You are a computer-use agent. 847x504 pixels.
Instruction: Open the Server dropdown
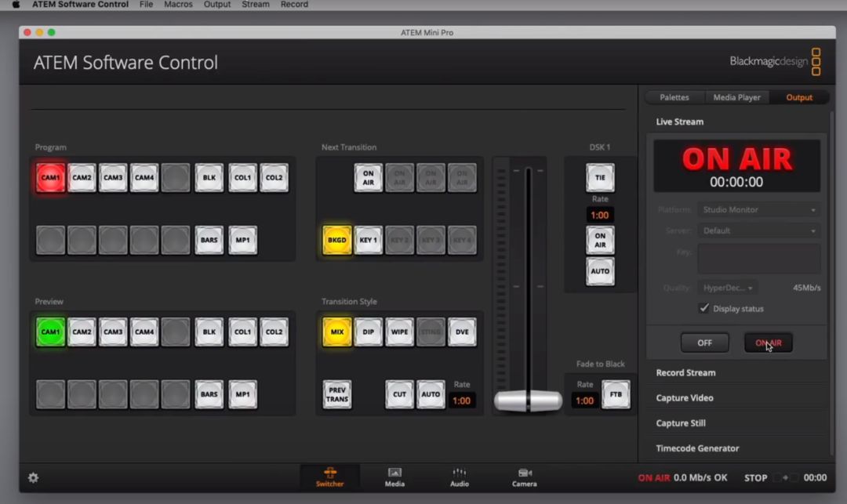pos(759,230)
